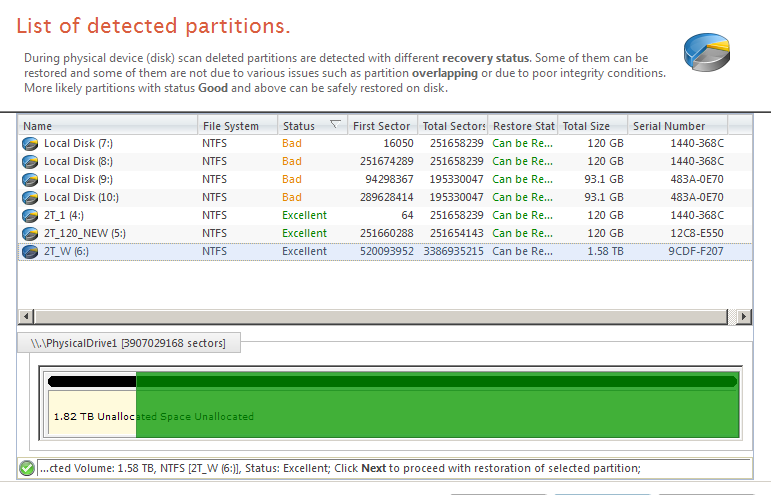Screen dimensions: 771x495
Task: Click the selected volume status message
Action: pos(340,468)
